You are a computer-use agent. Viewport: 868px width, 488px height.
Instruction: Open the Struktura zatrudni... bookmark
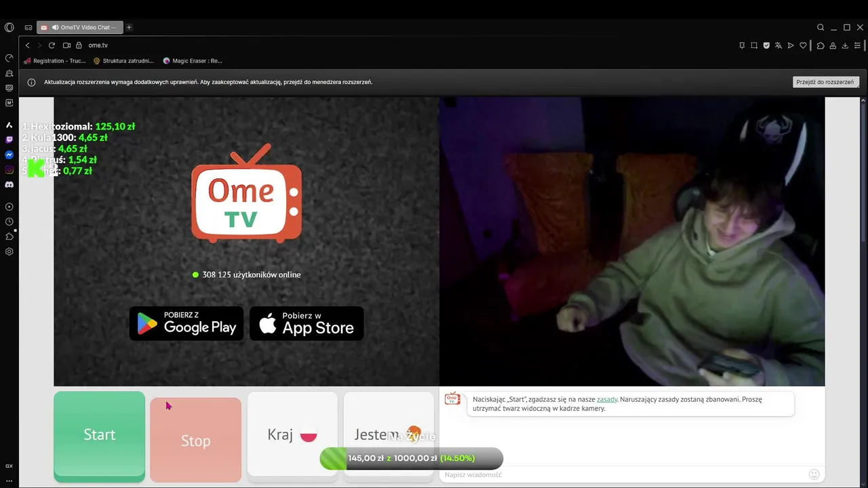point(123,61)
